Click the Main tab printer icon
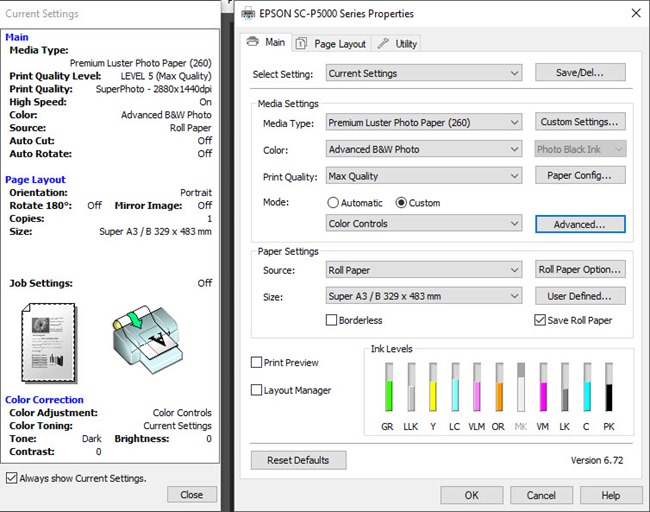Image resolution: width=650 pixels, height=512 pixels. pos(252,41)
